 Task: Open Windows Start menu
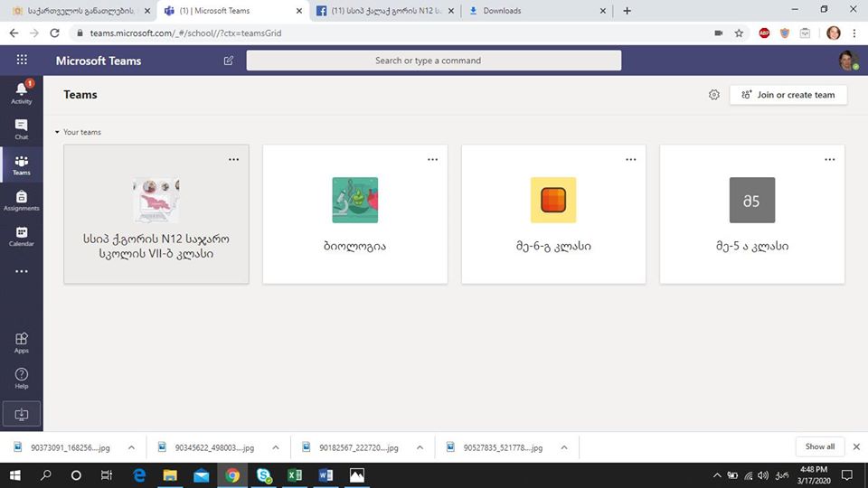click(x=15, y=475)
